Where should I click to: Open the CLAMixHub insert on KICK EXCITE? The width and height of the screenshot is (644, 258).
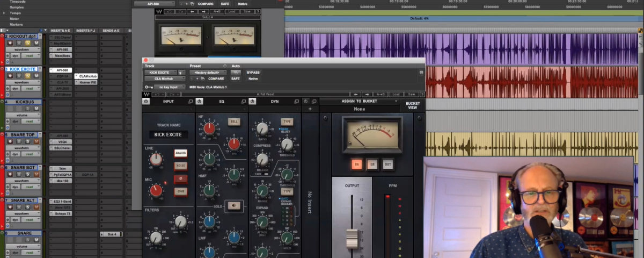coord(86,76)
